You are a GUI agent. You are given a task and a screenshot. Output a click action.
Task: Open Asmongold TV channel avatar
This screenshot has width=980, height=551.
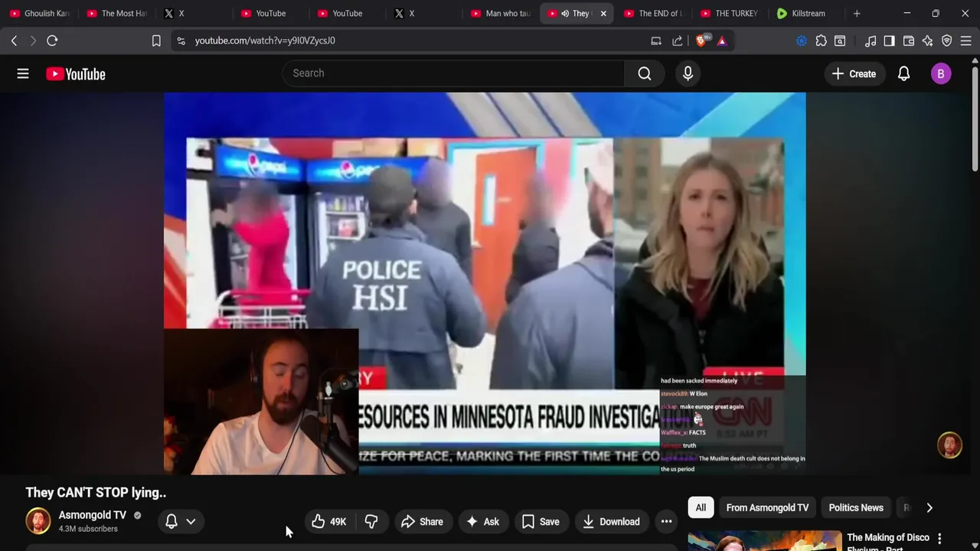38,521
